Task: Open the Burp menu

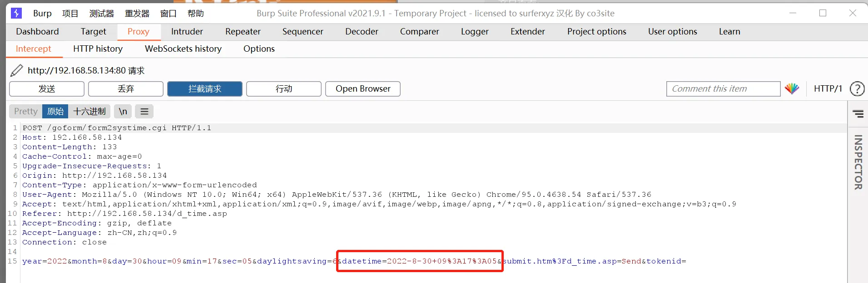Action: coord(42,14)
